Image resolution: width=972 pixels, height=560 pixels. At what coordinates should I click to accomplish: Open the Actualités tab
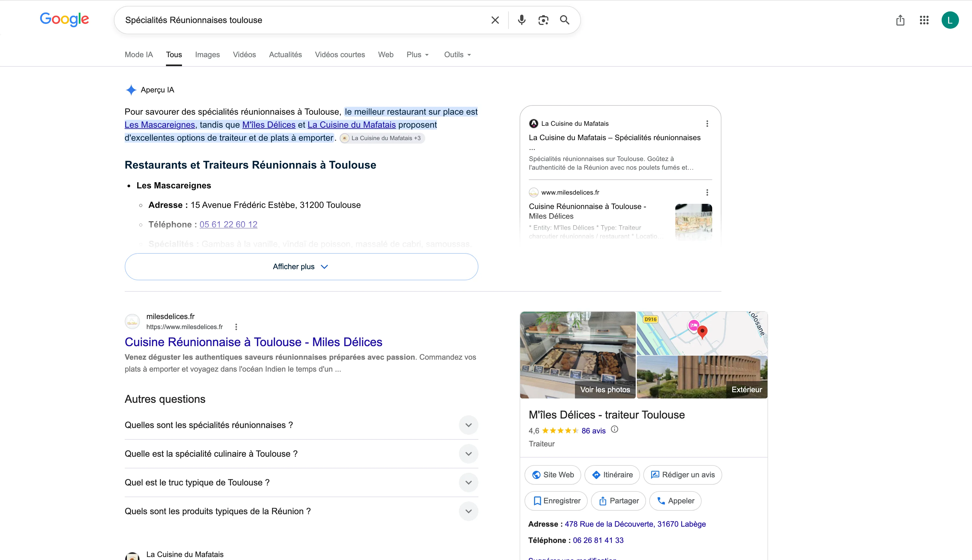coord(285,54)
